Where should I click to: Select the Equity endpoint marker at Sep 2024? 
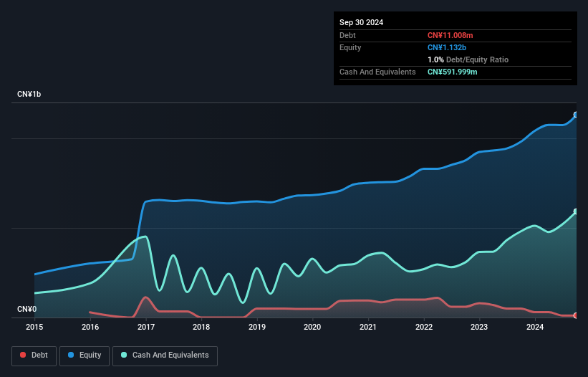(x=576, y=115)
